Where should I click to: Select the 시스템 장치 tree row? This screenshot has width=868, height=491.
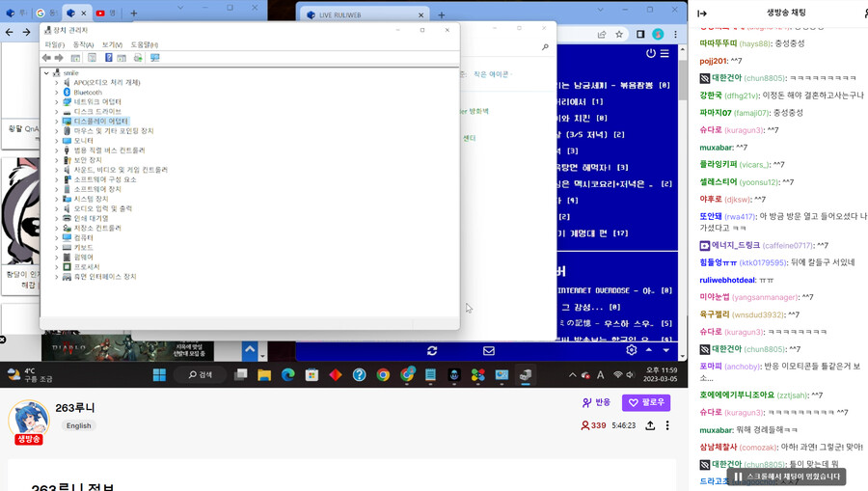click(85, 200)
